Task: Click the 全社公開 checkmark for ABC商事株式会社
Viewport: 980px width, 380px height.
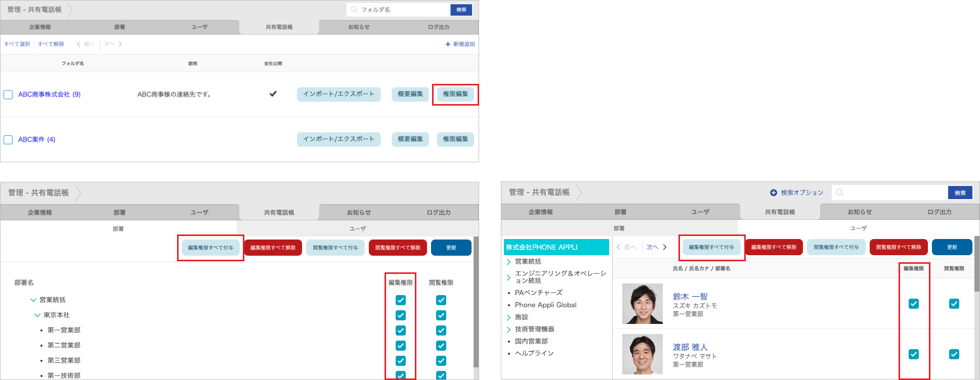Action: click(x=273, y=93)
